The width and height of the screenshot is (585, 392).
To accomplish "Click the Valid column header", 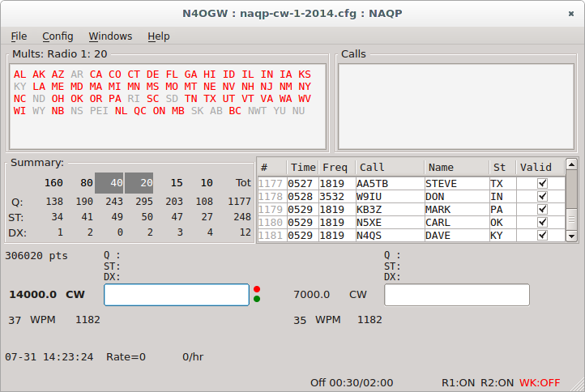I will tap(540, 168).
